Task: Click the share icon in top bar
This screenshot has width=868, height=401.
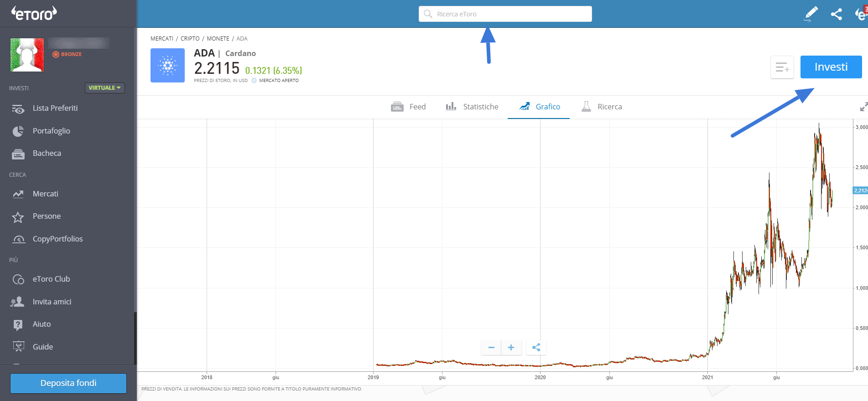Action: 837,14
